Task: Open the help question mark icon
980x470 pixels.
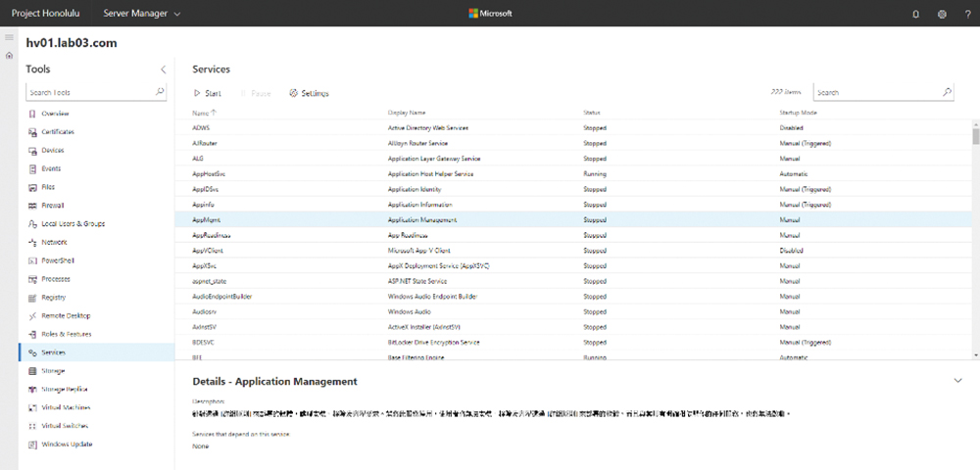Action: pyautogui.click(x=968, y=15)
